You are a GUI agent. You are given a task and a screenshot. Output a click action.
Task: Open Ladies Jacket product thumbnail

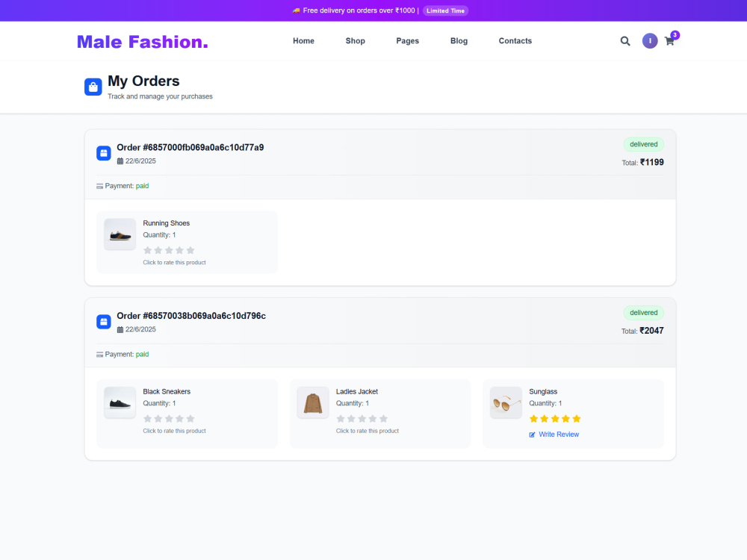click(313, 403)
